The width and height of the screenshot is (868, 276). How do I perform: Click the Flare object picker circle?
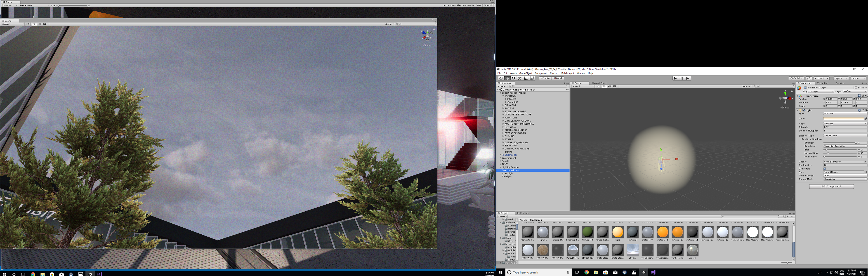tap(866, 172)
